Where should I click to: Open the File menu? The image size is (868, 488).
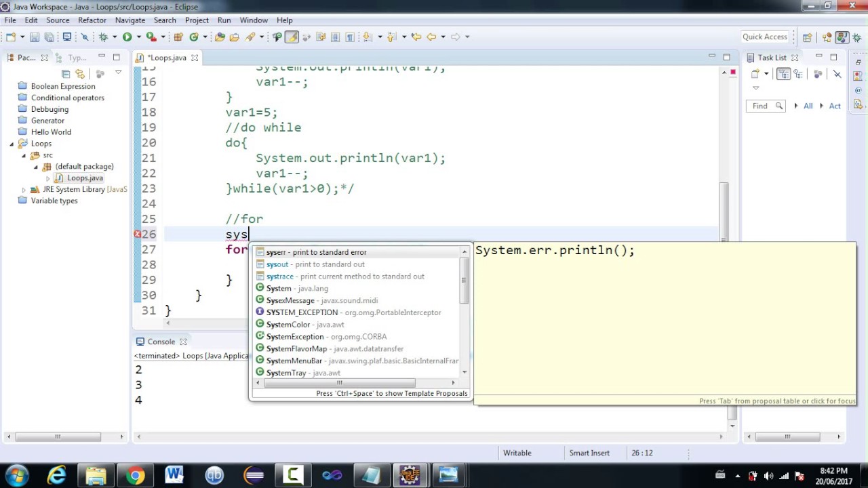[x=10, y=20]
